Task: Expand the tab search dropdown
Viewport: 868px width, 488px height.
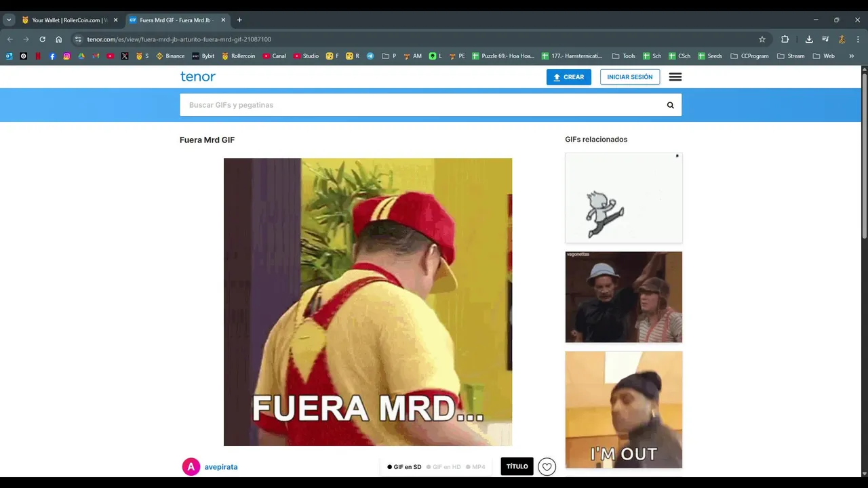Action: point(9,20)
